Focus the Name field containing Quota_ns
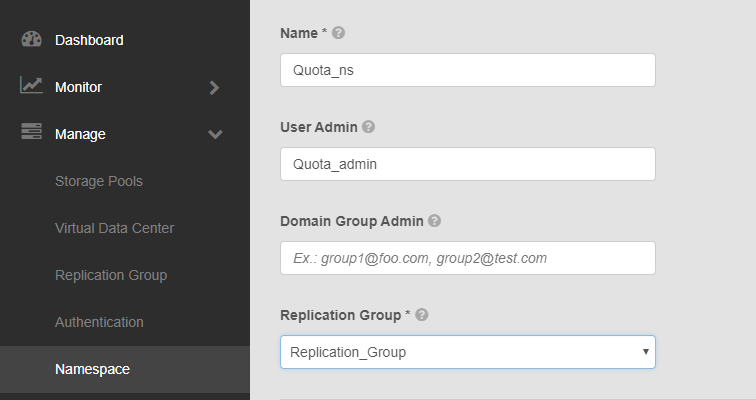Screen dimensions: 756x400 (x=467, y=70)
